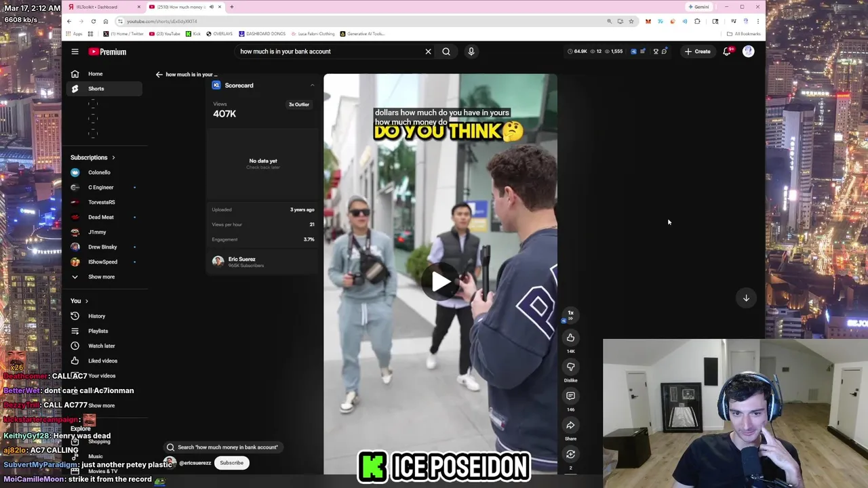Expand Subscriptions section chevron
Screen dimensions: 868x488
click(113, 157)
